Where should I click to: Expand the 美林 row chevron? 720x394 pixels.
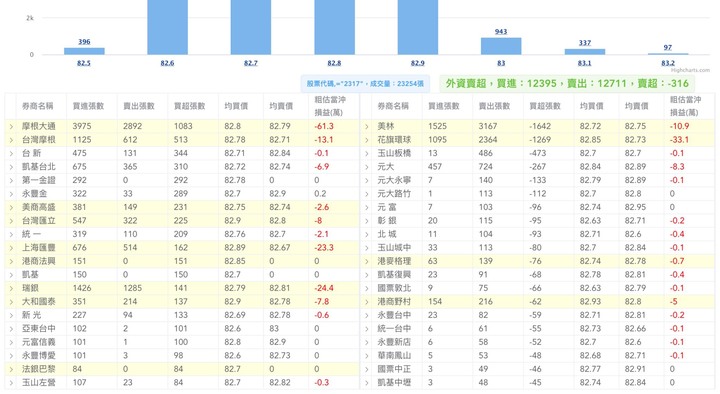(366, 126)
